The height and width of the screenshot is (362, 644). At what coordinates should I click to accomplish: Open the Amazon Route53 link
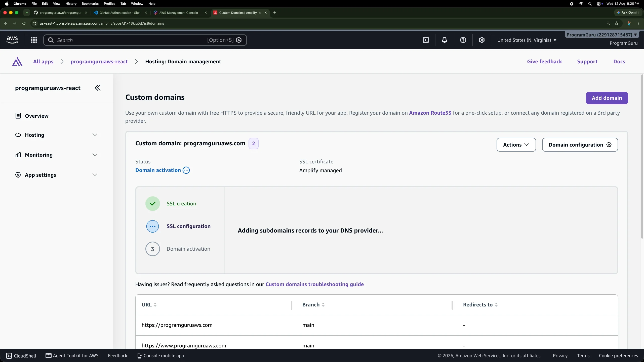430,113
